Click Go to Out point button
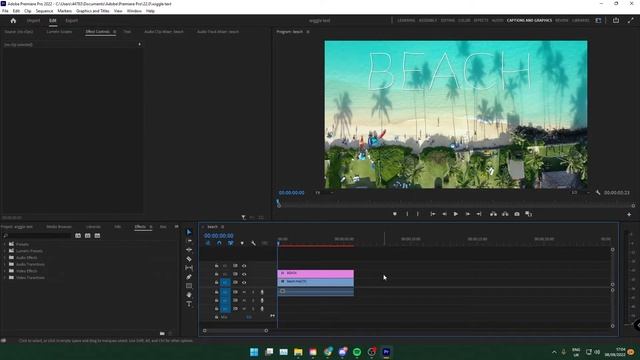The width and height of the screenshot is (640, 360). click(479, 214)
